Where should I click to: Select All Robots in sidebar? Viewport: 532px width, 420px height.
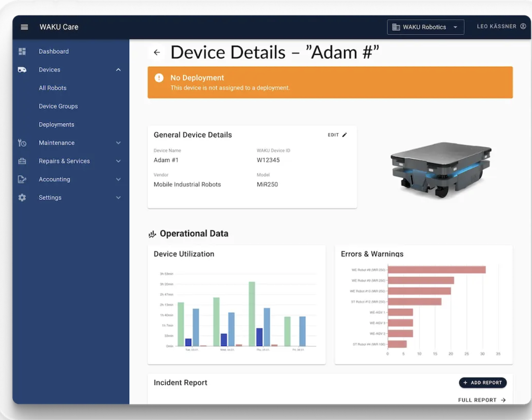(53, 88)
